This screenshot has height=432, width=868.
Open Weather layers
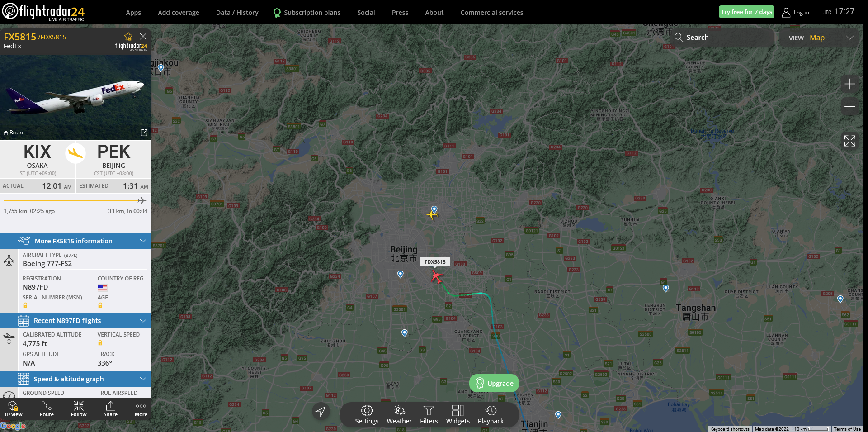399,415
